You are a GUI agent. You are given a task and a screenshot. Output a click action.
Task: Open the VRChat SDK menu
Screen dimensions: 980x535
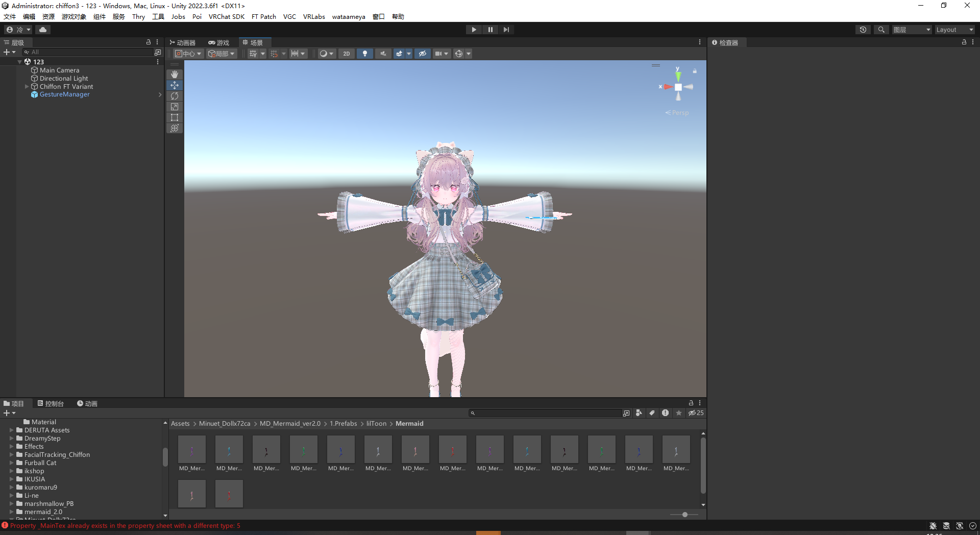point(227,17)
